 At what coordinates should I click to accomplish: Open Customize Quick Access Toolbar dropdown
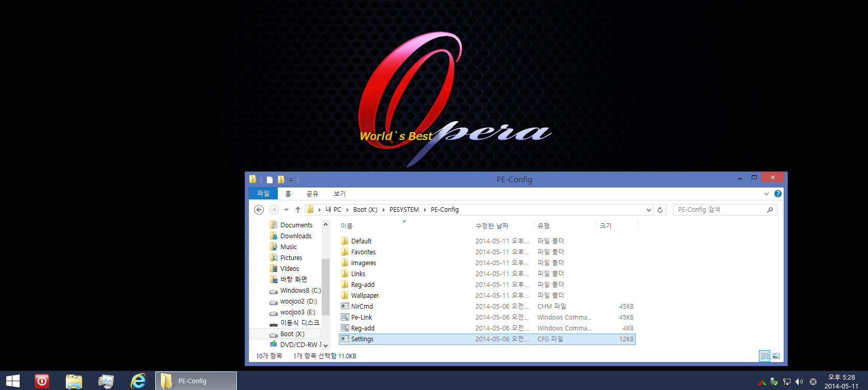[x=291, y=180]
